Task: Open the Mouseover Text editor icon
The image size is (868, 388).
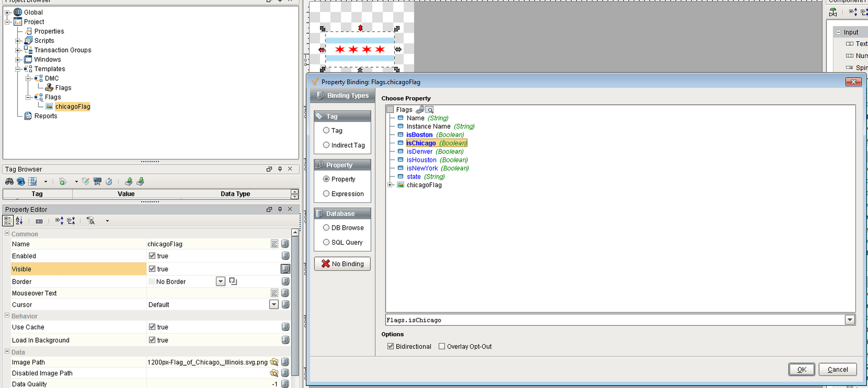Action: pyautogui.click(x=275, y=293)
